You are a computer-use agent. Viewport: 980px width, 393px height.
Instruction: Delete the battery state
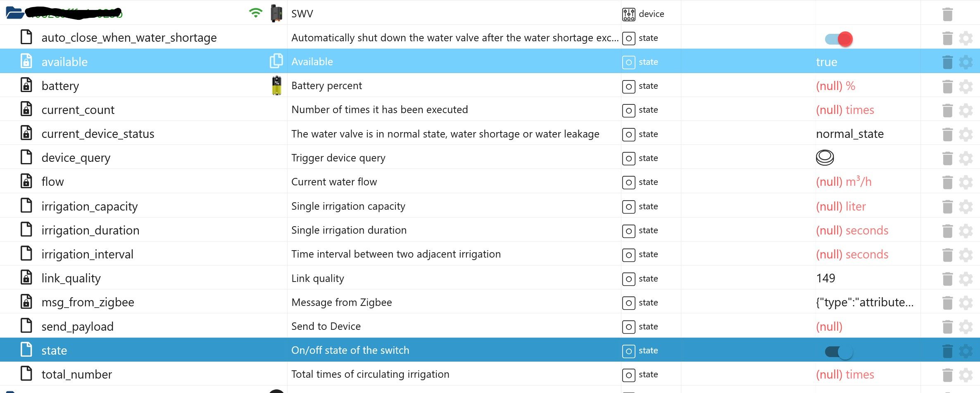point(947,86)
